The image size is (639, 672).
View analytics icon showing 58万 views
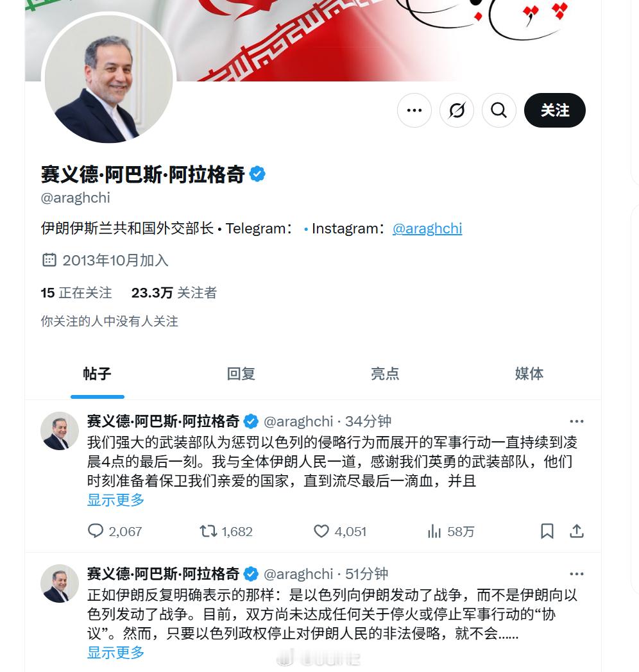point(434,532)
